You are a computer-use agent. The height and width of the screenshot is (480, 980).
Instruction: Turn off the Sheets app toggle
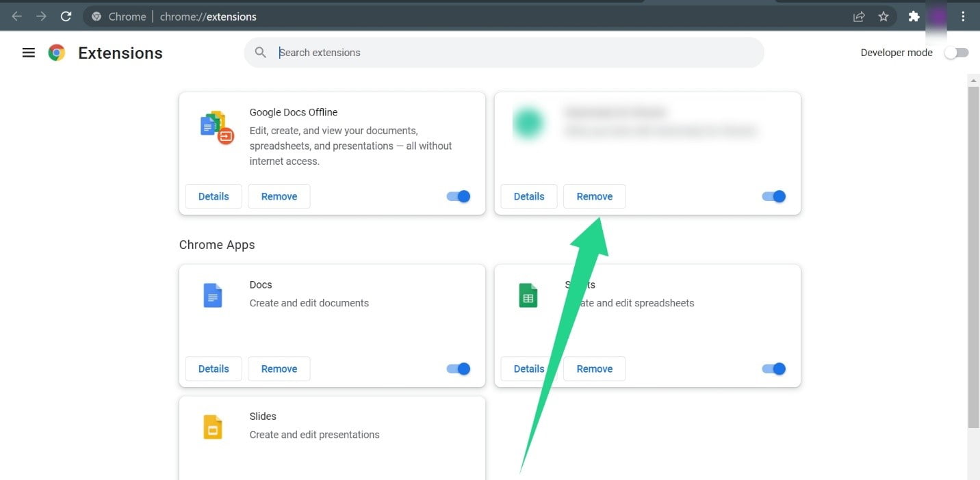click(774, 369)
